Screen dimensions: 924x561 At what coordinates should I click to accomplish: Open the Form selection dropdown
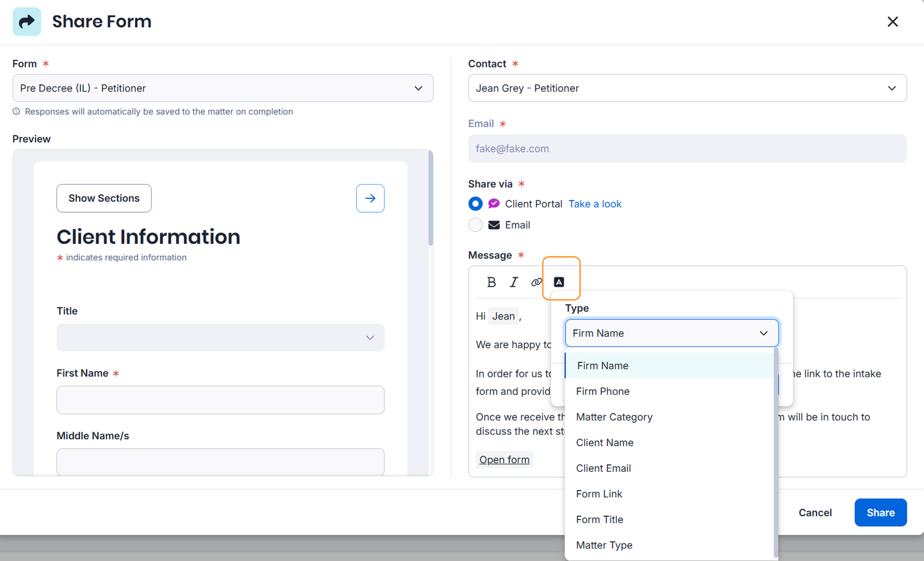tap(223, 88)
